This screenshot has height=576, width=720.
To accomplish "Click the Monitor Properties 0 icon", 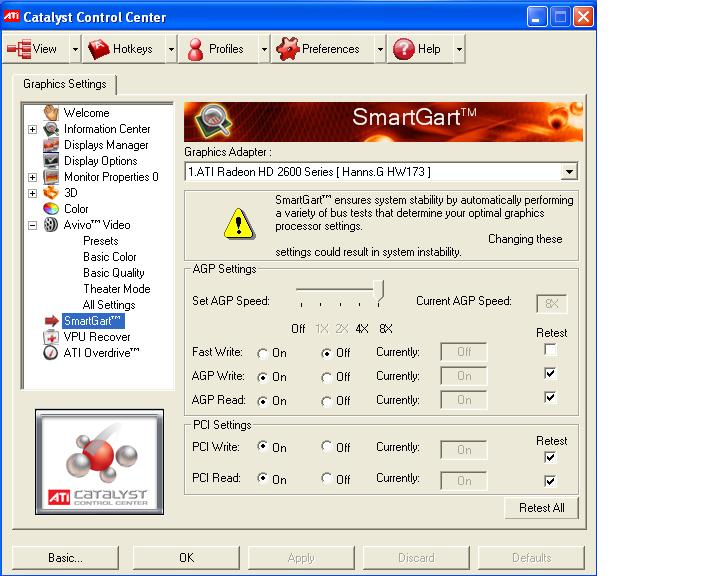I will point(51,177).
